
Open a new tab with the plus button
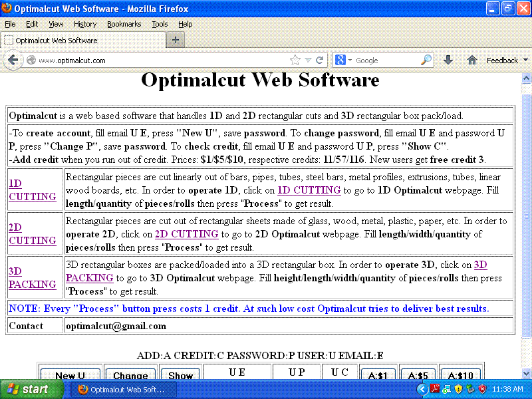pyautogui.click(x=175, y=40)
